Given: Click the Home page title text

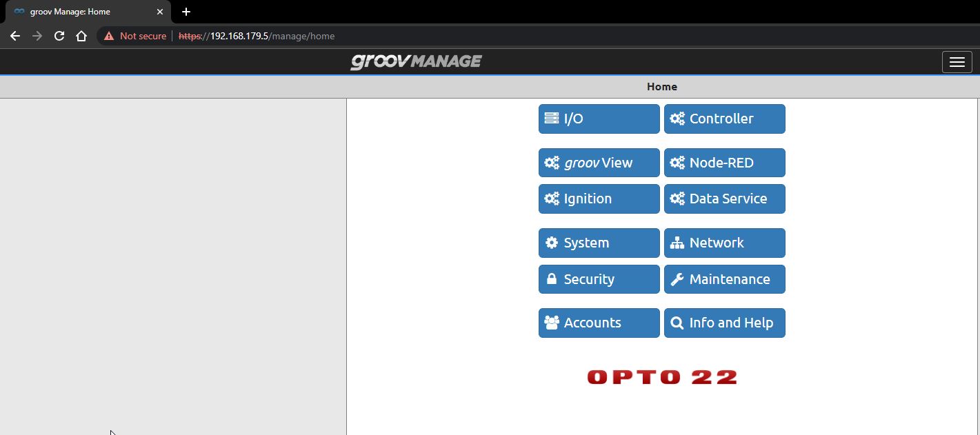Looking at the screenshot, I should point(662,87).
